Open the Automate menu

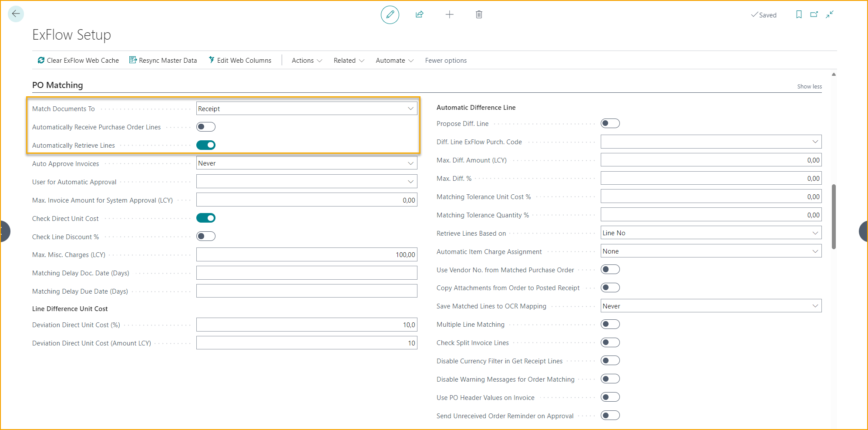394,60
